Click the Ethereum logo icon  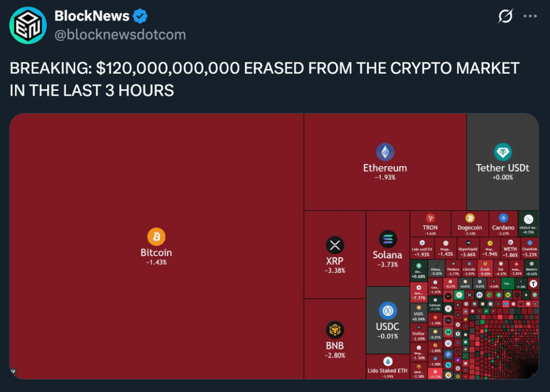coord(385,153)
